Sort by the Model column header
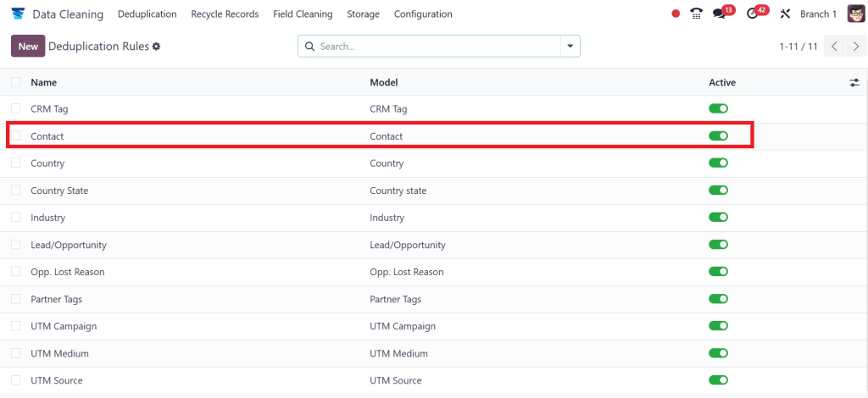This screenshot has height=398, width=868. point(384,82)
